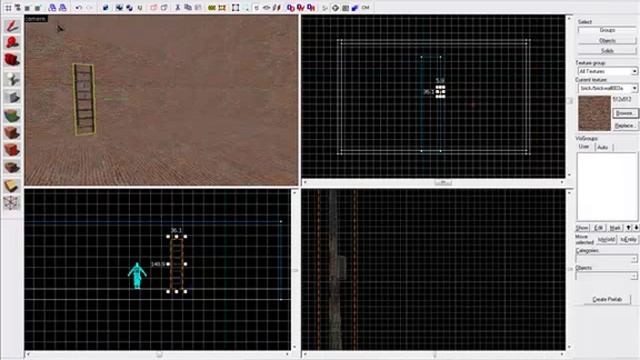This screenshot has height=360, width=640.
Task: Click the camera label in the 3D viewport
Action: pyautogui.click(x=36, y=19)
